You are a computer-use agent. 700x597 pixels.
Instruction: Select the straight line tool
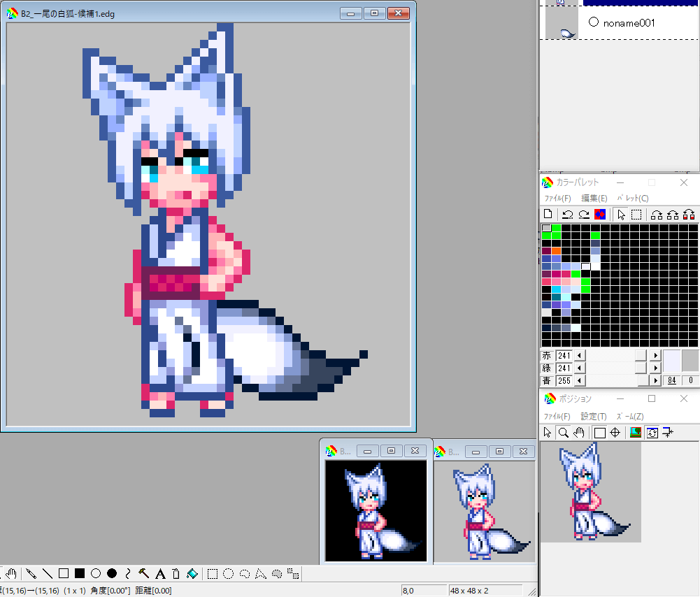point(48,574)
